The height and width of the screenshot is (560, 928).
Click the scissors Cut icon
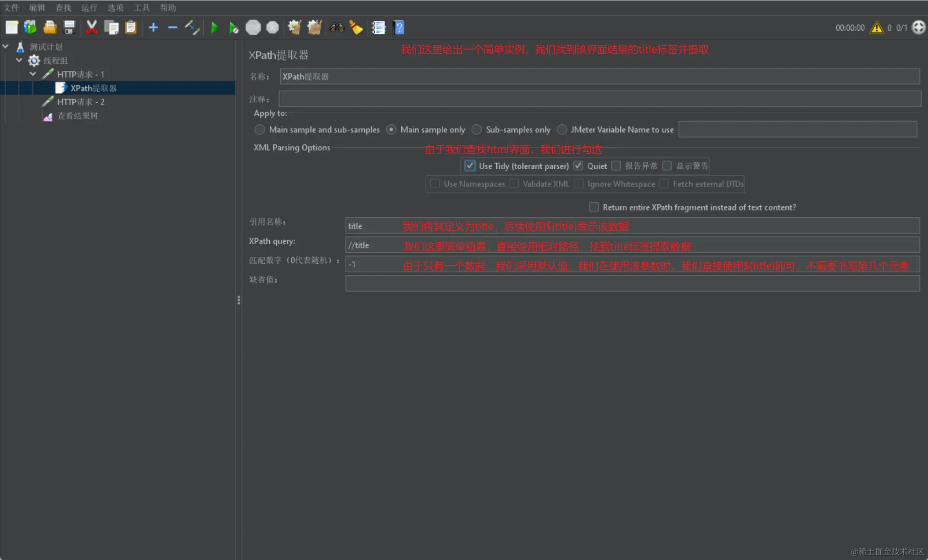tap(92, 28)
